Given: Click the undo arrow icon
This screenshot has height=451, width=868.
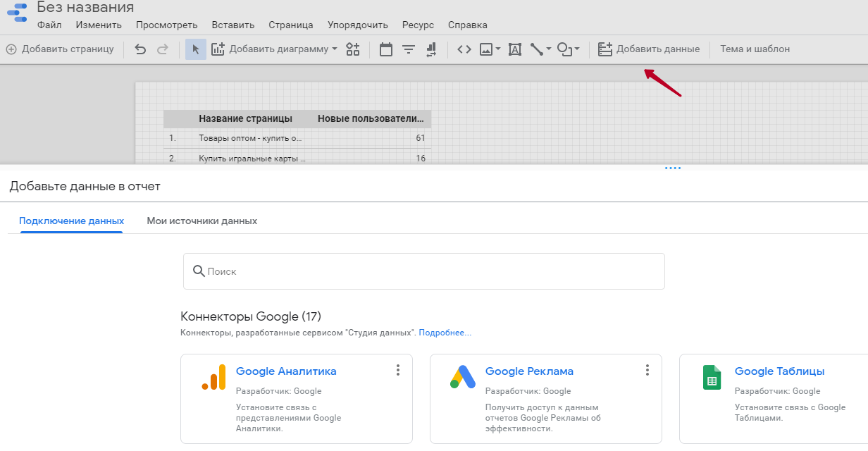Looking at the screenshot, I should pos(140,49).
